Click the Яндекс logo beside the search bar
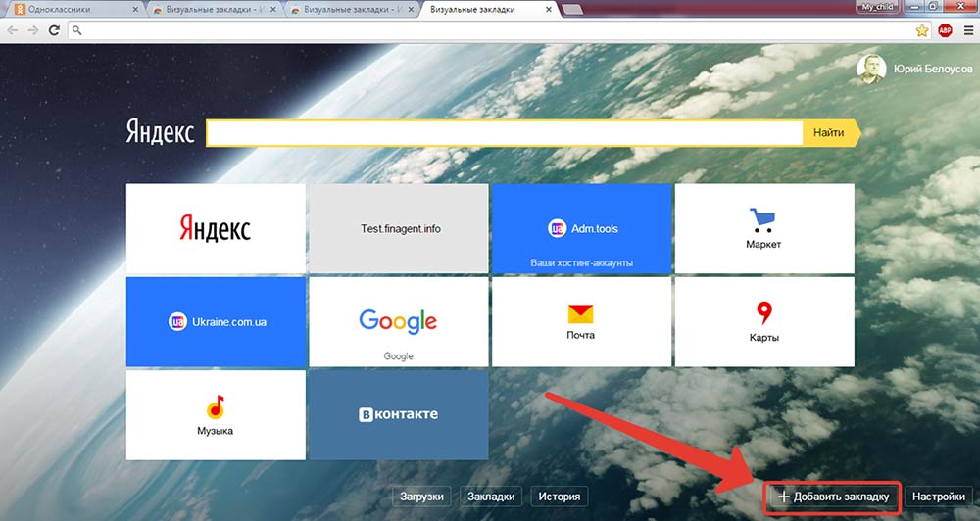The image size is (980, 521). click(x=160, y=132)
